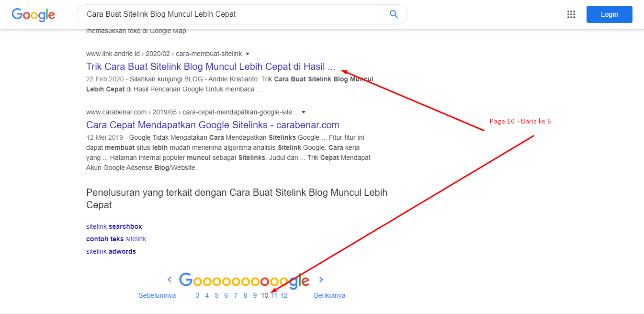Viewport: 644px width, 314px height.
Task: Click the blue Login button
Action: pyautogui.click(x=609, y=14)
